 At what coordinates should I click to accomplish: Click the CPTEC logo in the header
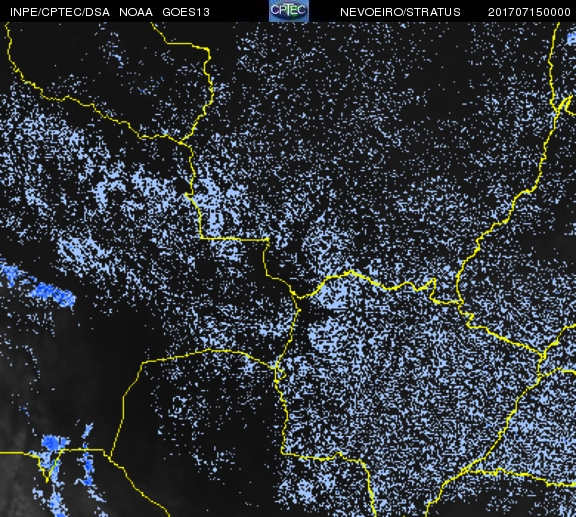click(x=289, y=11)
